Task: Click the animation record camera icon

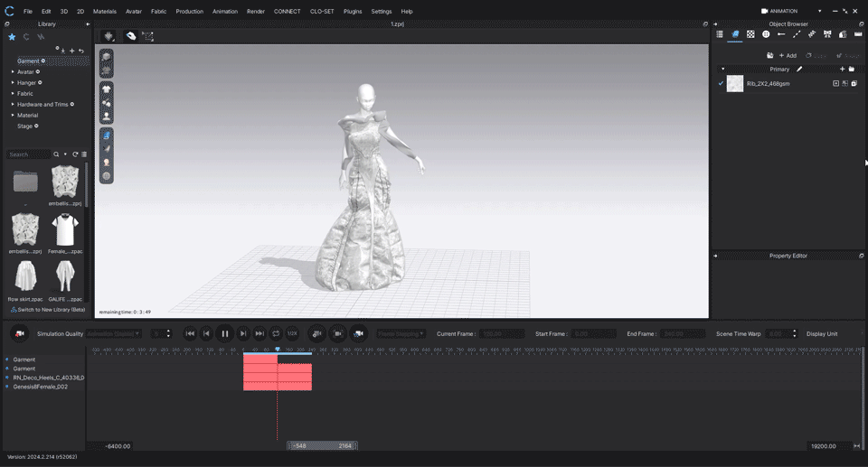Action: [20, 333]
